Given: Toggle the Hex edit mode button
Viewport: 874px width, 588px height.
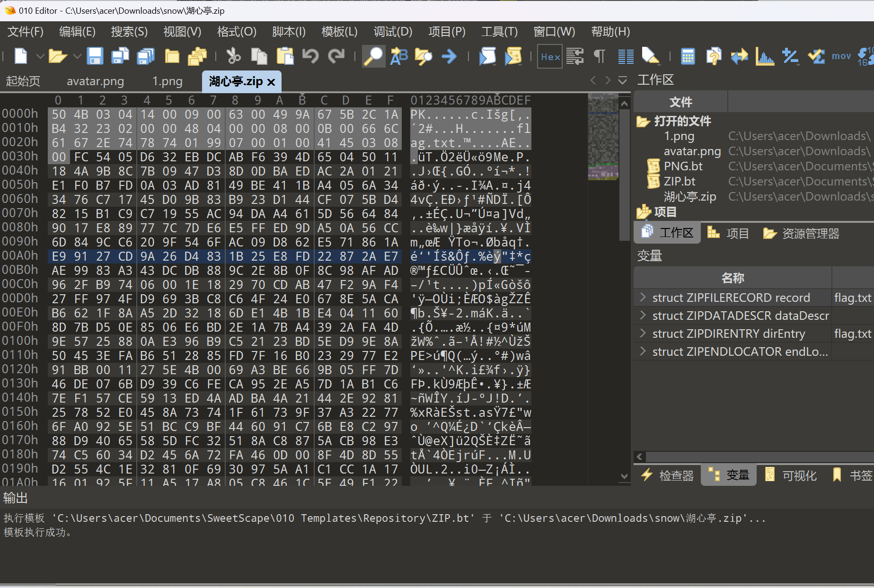Looking at the screenshot, I should pyautogui.click(x=550, y=57).
